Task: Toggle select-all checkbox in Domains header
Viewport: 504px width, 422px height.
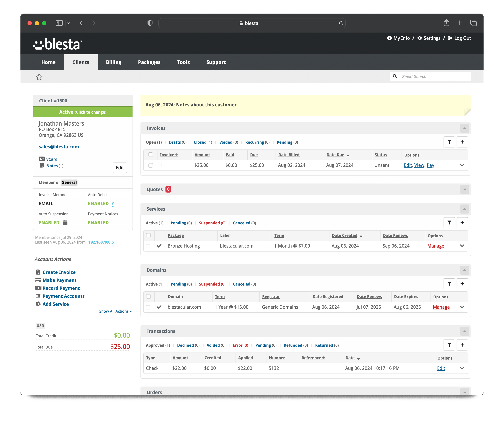Action: [x=149, y=297]
